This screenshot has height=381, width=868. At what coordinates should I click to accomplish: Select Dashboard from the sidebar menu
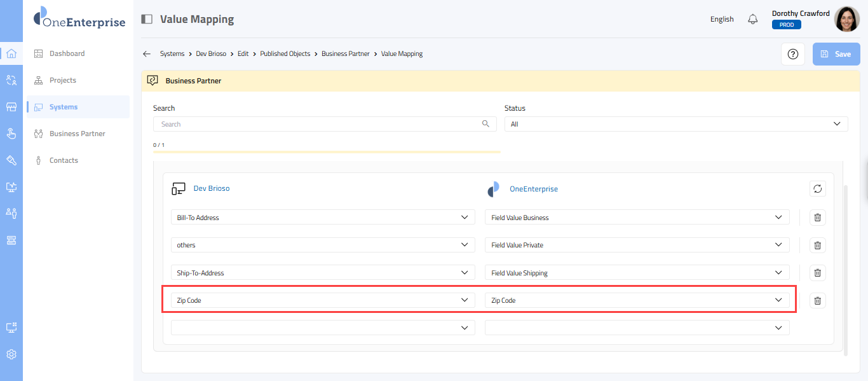(x=67, y=53)
